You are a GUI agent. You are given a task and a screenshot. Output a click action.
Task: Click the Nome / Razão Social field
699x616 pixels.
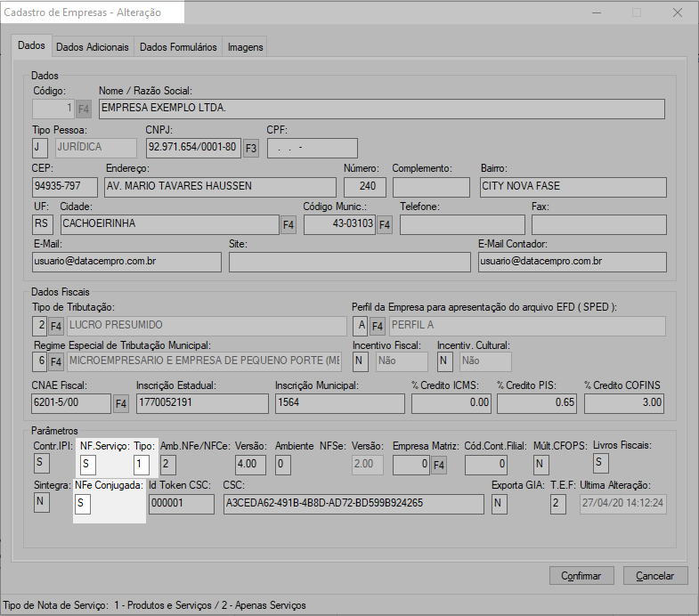coord(382,109)
